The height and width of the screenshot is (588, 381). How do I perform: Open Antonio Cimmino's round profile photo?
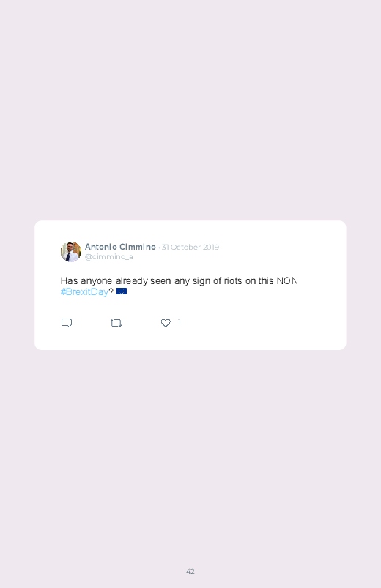pos(71,252)
